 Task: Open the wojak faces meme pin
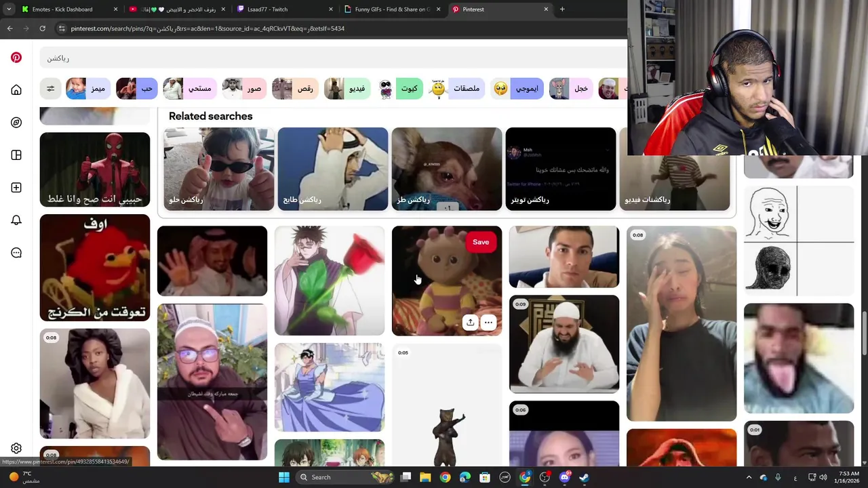[x=799, y=241]
